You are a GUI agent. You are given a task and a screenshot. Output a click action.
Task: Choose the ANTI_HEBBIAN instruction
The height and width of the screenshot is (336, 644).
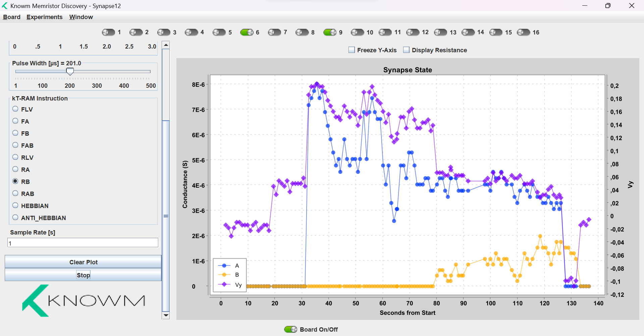click(15, 217)
